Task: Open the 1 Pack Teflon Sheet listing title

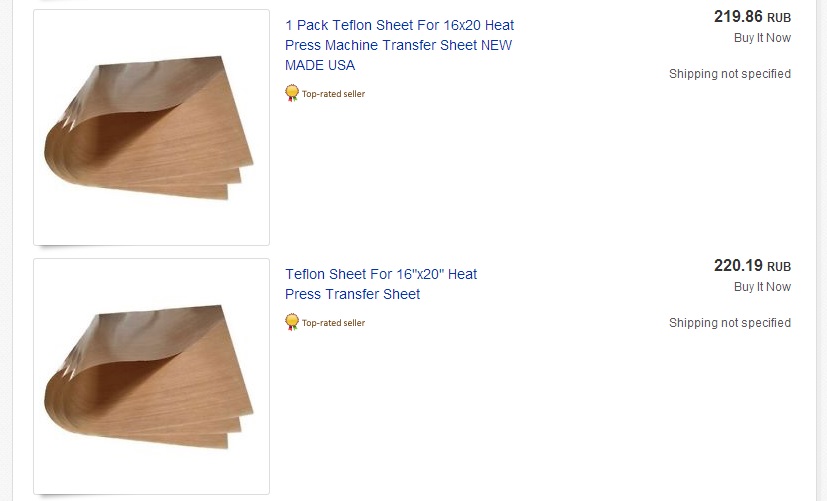Action: 399,45
